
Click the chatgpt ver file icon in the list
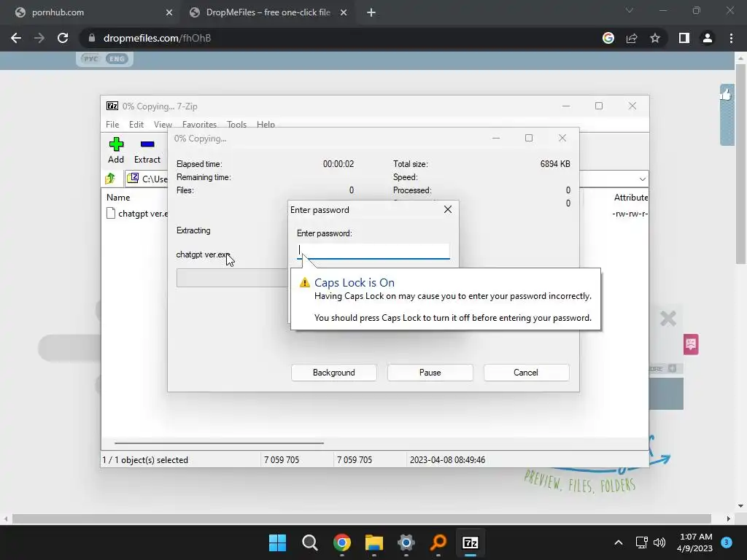[111, 214]
